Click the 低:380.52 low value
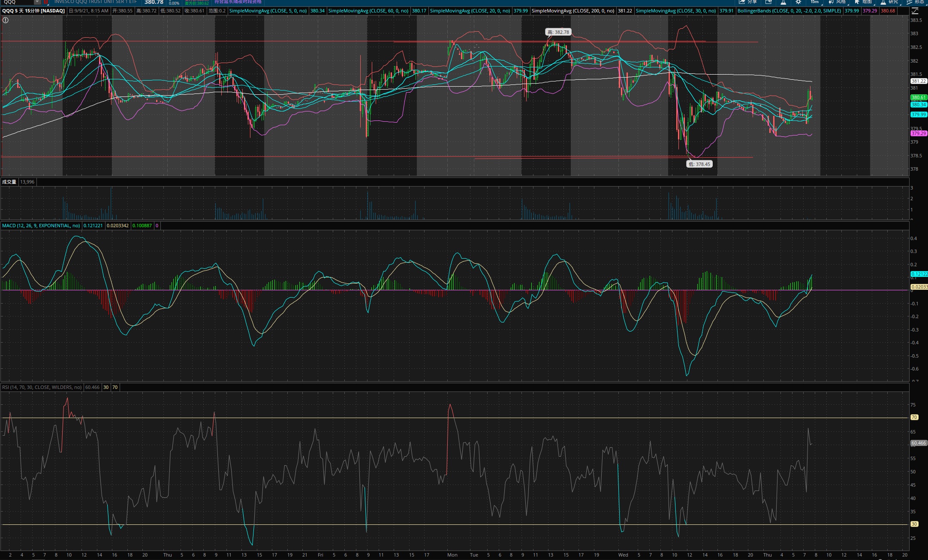 pyautogui.click(x=170, y=11)
